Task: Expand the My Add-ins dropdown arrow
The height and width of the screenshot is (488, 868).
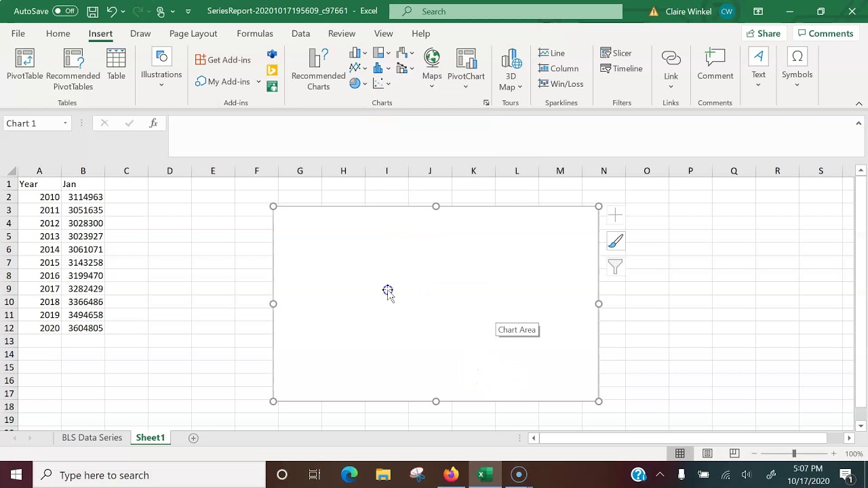Action: [x=258, y=82]
